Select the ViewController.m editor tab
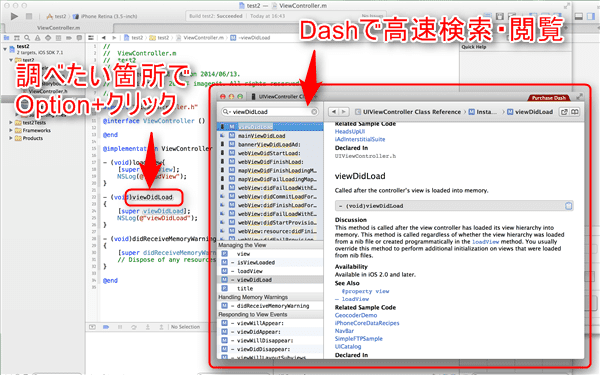 click(x=59, y=28)
